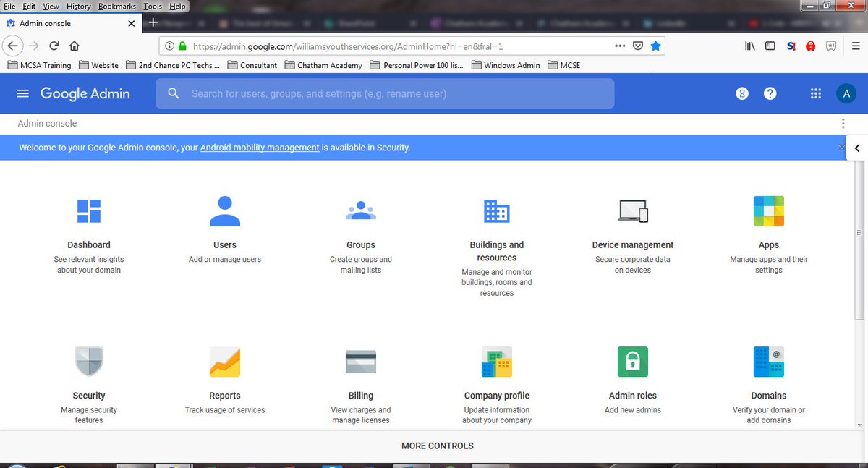Open the Consultant bookmark folder

click(x=252, y=65)
